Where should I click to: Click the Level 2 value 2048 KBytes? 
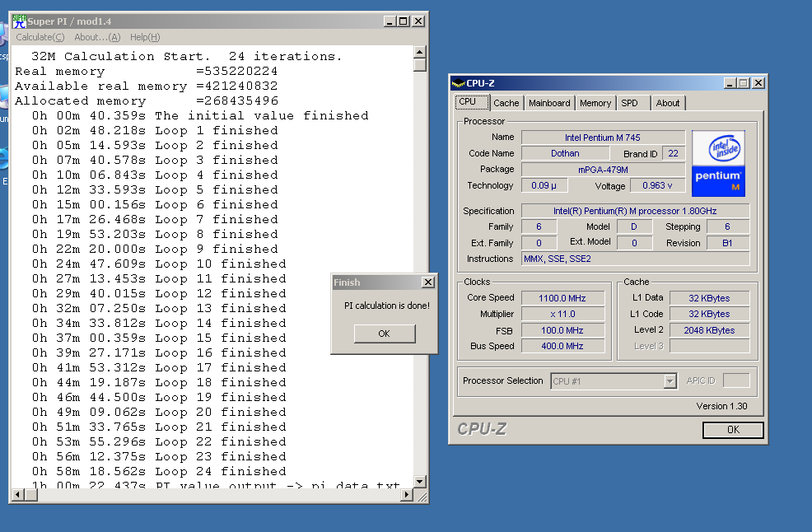709,330
